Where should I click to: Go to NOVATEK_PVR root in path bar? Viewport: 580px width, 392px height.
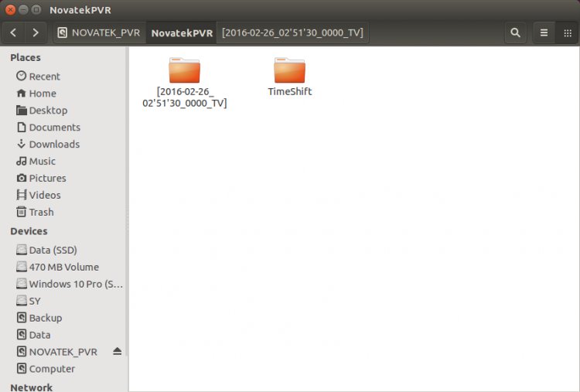click(x=98, y=32)
